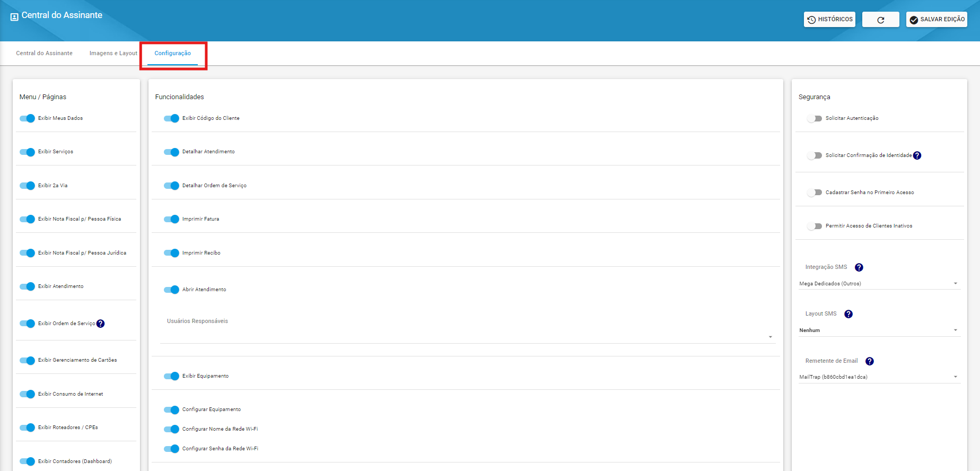This screenshot has width=980, height=471.
Task: Open the Layout SMS Nenhum dropdown
Action: click(x=879, y=330)
